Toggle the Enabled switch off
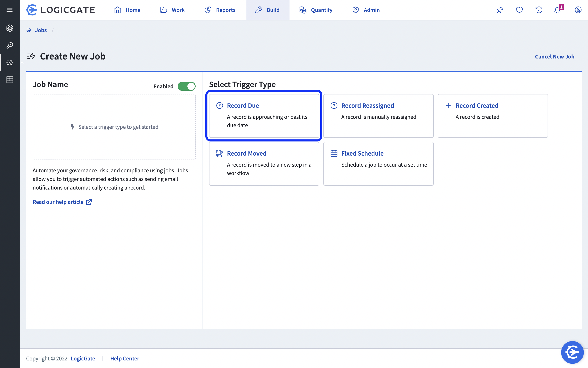The height and width of the screenshot is (368, 588). click(187, 86)
